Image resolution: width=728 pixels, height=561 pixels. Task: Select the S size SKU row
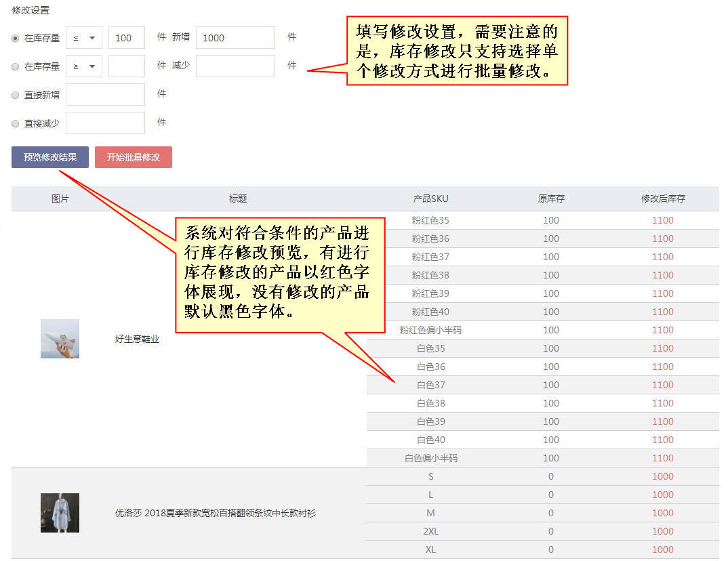click(x=543, y=476)
